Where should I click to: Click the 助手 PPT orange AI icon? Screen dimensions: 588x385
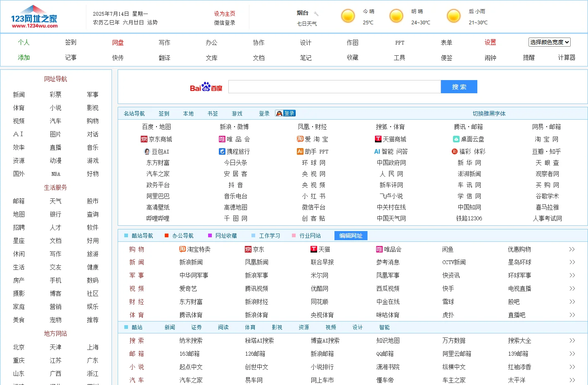pos(300,151)
